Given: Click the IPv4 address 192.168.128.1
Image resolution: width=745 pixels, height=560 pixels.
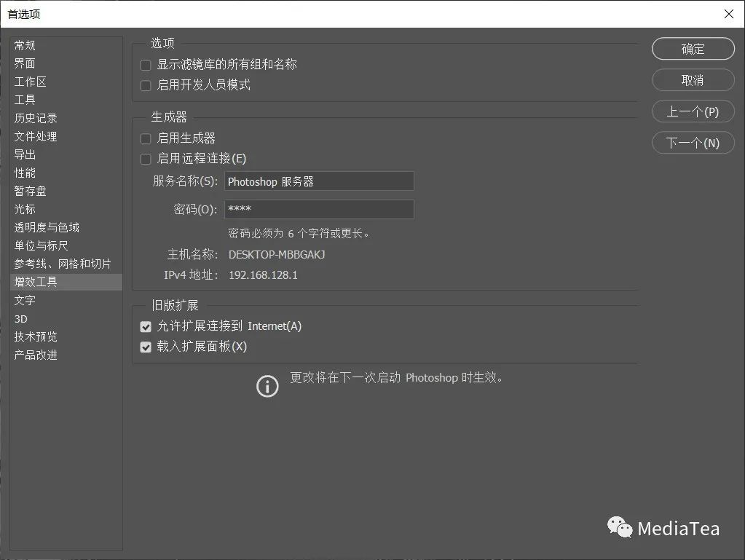Looking at the screenshot, I should pyautogui.click(x=263, y=275).
